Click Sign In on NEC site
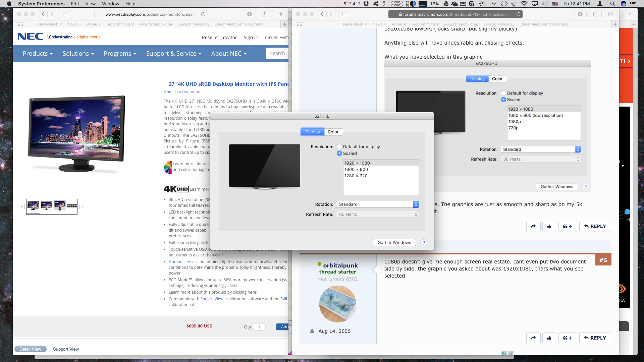The height and width of the screenshot is (362, 644). [251, 38]
